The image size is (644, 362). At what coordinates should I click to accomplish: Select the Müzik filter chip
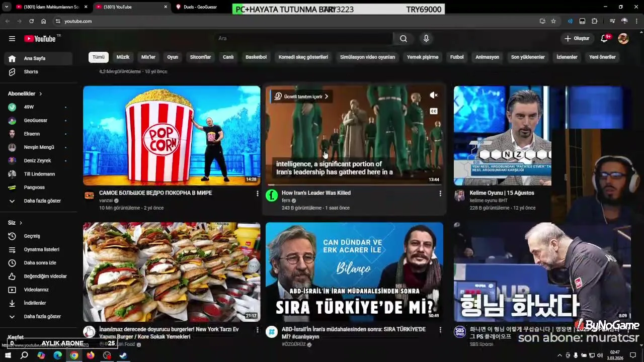[123, 57]
